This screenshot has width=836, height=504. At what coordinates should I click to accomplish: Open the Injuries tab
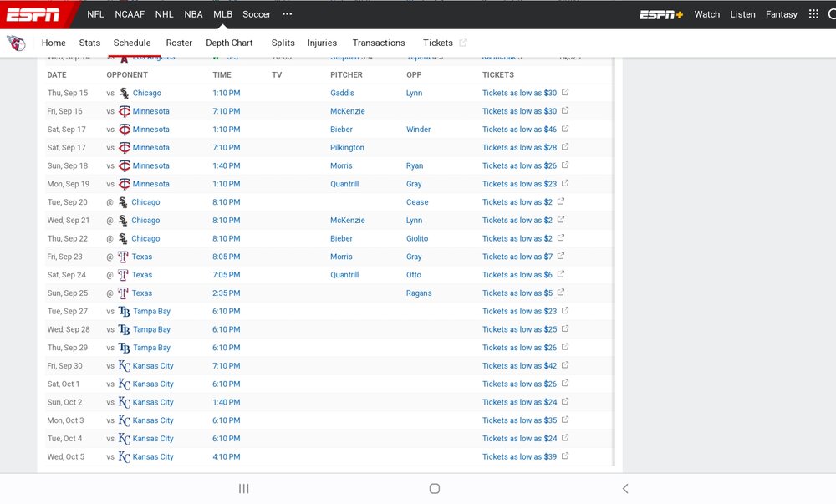pos(322,43)
